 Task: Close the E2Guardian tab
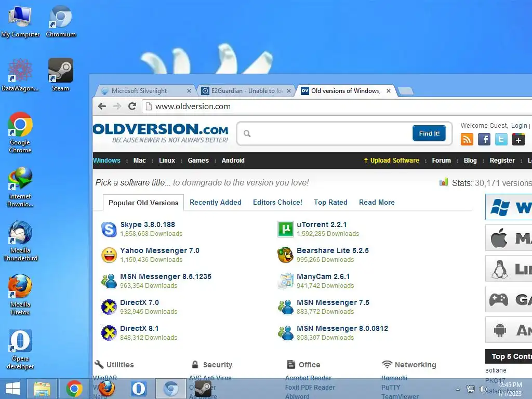(x=289, y=91)
